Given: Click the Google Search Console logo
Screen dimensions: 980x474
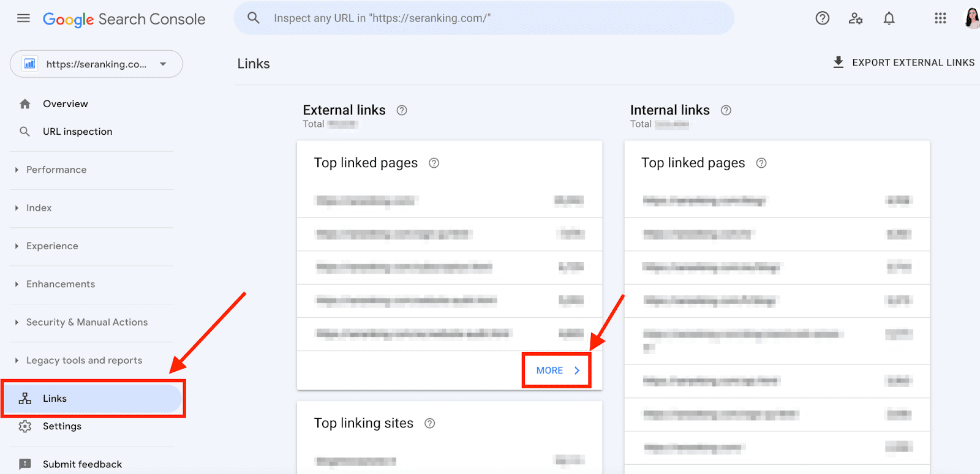Looking at the screenshot, I should coord(124,19).
